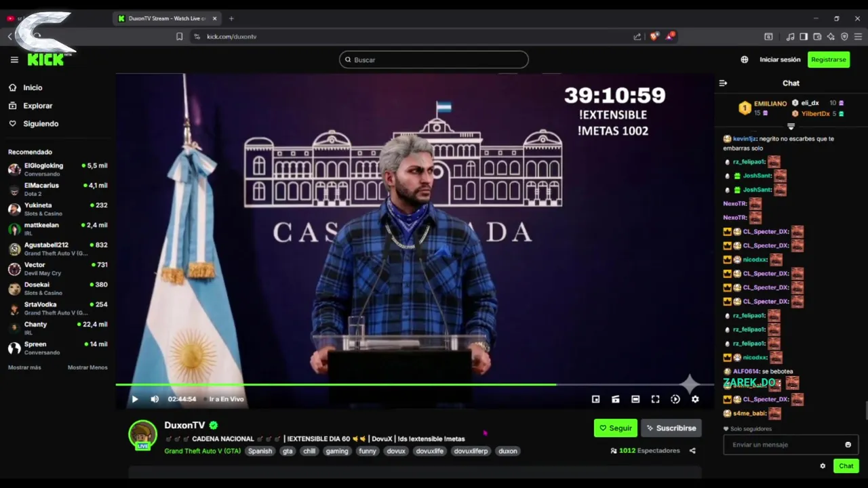Open Vector recommended channel
Screen dimensions: 868x488
[x=58, y=268]
